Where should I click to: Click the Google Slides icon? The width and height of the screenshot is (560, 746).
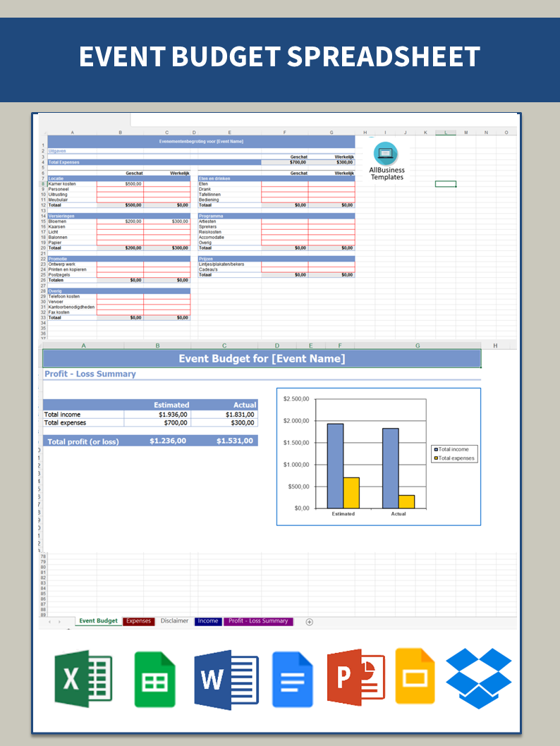click(415, 675)
